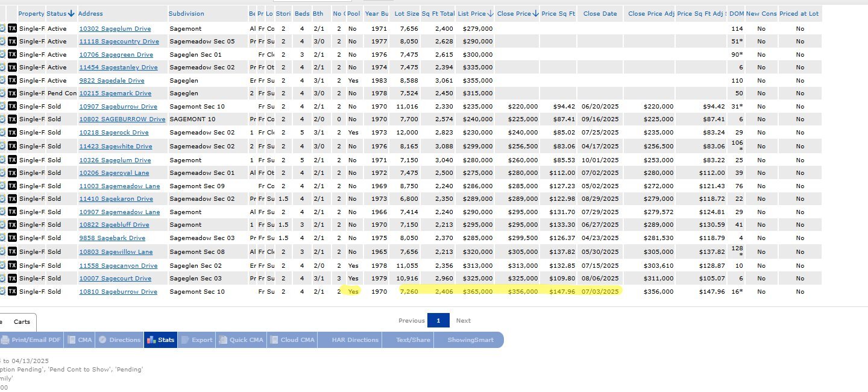The width and height of the screenshot is (868, 392).
Task: Switch to the Carts tab
Action: click(22, 322)
